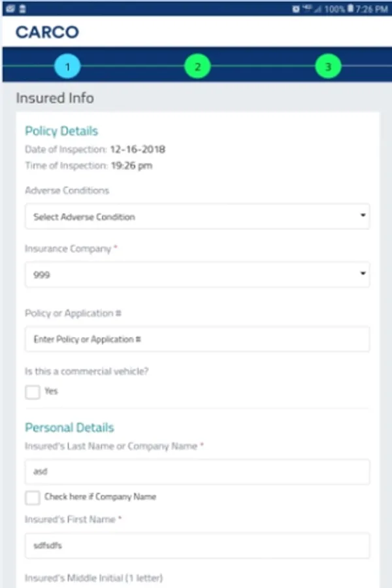Tap the Policy Details heading
This screenshot has height=588, width=392.
point(61,131)
